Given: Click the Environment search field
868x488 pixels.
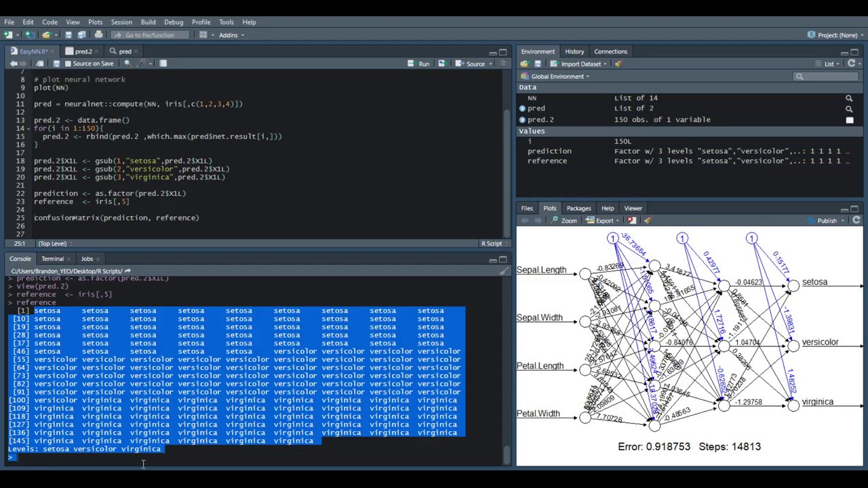Looking at the screenshot, I should [825, 77].
